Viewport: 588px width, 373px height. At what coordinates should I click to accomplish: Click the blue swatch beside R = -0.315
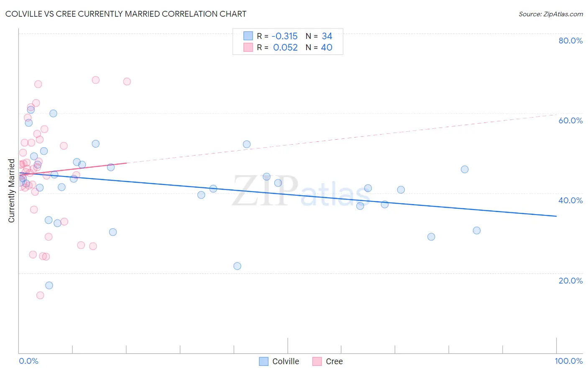248,36
